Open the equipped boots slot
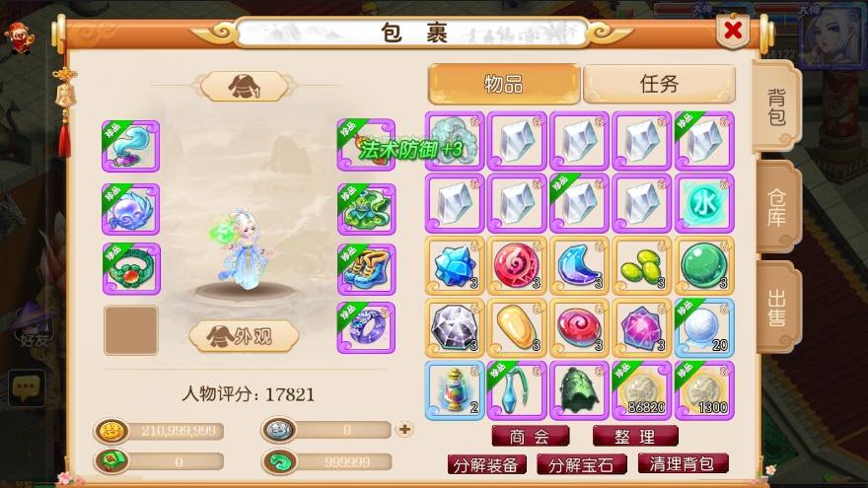The height and width of the screenshot is (488, 868). point(366,269)
